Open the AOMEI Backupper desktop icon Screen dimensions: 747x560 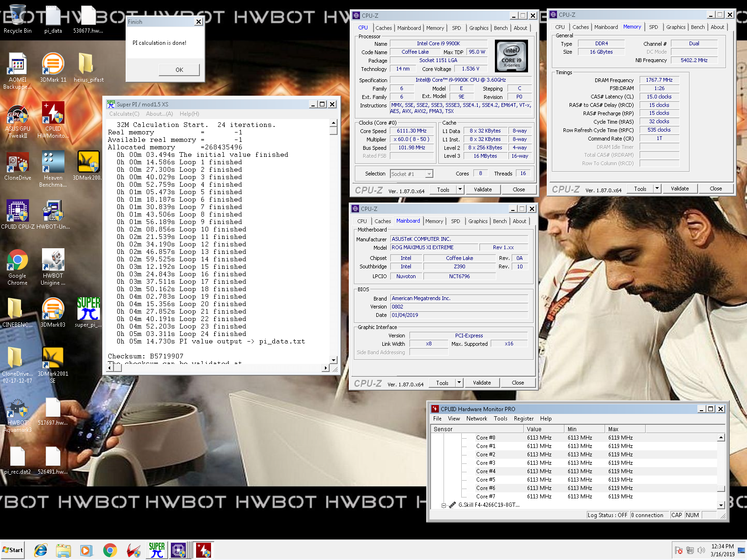point(17,71)
